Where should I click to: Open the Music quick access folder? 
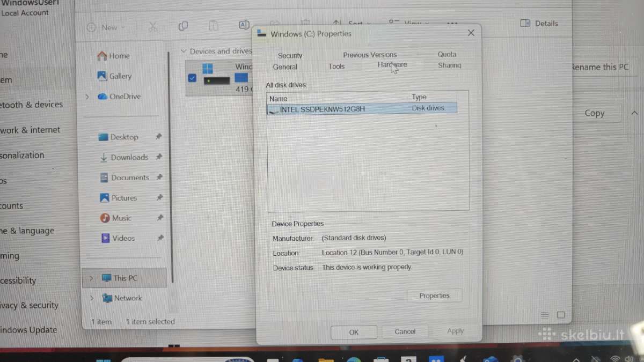[116, 218]
